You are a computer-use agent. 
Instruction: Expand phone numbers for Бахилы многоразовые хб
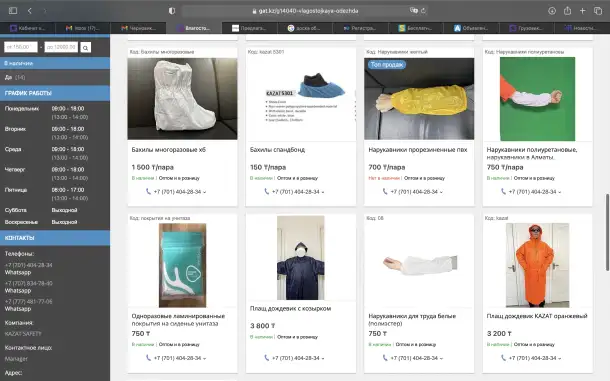tap(205, 192)
